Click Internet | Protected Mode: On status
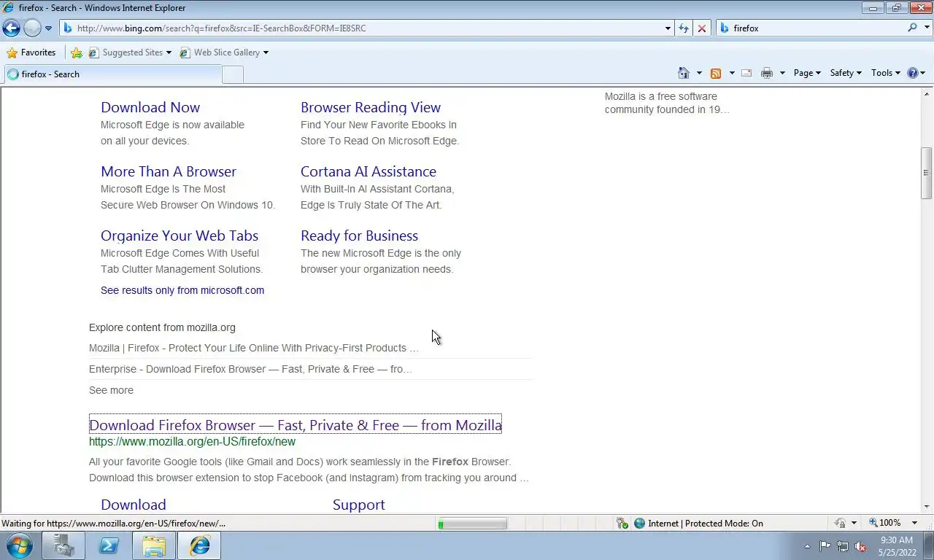The image size is (934, 560). (698, 524)
